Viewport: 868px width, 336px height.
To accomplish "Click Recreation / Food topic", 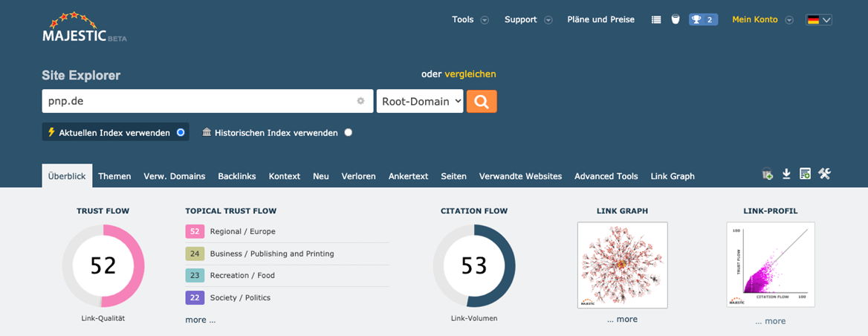I will [x=242, y=275].
